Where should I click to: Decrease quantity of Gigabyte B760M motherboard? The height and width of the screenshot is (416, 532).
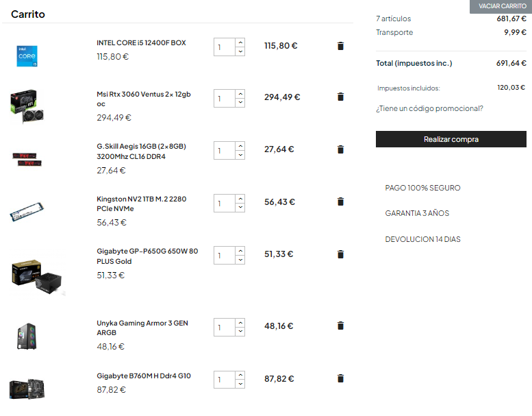(x=240, y=384)
